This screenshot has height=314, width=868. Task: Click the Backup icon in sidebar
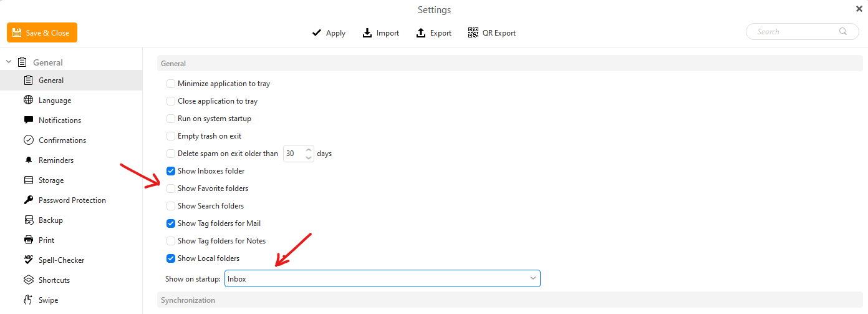coord(28,220)
